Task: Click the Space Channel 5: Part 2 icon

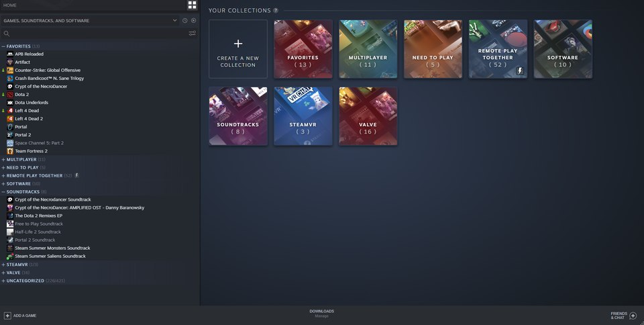Action: (10, 143)
